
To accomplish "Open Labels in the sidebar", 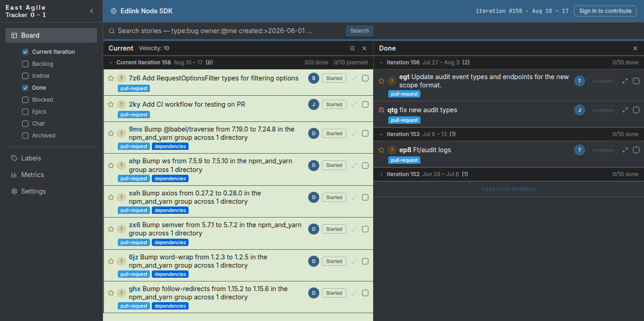I will click(x=51, y=158).
